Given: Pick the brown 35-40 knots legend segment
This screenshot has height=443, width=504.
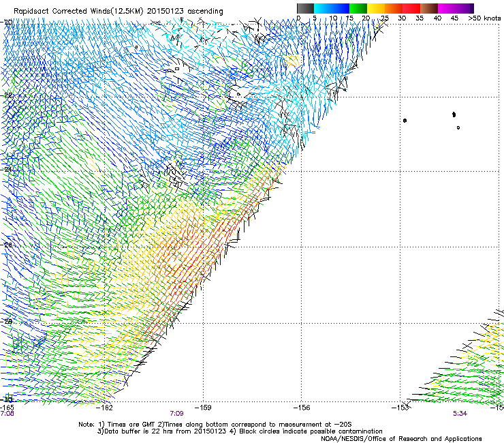Looking at the screenshot, I should pyautogui.click(x=429, y=8).
